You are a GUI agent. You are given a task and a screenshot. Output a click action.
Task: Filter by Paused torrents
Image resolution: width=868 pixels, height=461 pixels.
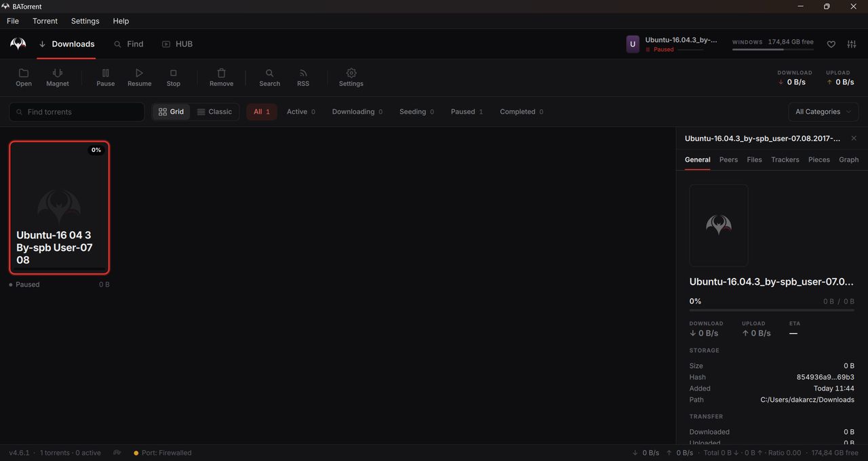467,112
